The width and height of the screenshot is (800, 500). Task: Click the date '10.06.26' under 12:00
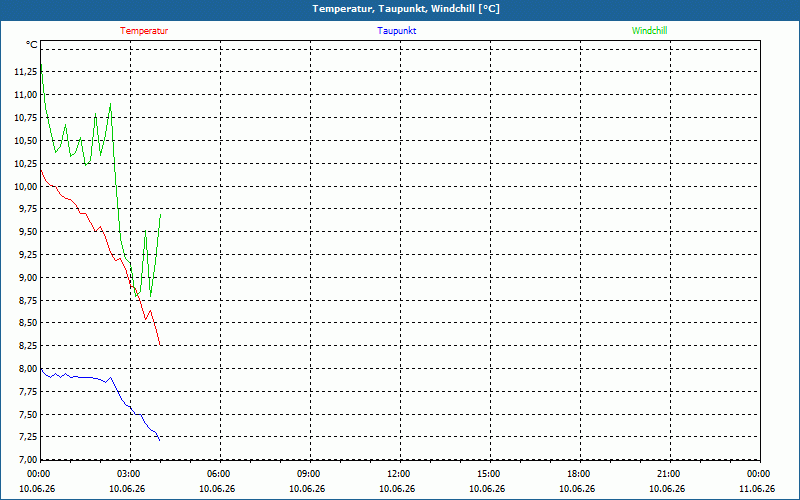click(397, 489)
